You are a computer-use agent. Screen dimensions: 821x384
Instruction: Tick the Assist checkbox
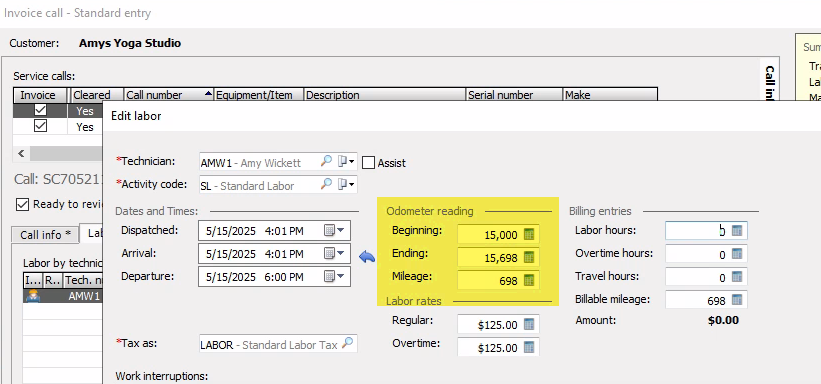[x=369, y=163]
